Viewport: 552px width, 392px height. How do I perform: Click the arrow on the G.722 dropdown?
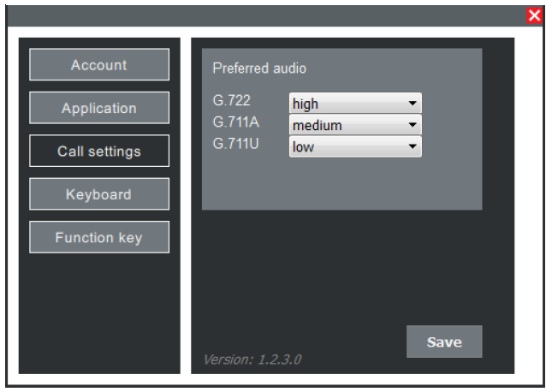(413, 104)
